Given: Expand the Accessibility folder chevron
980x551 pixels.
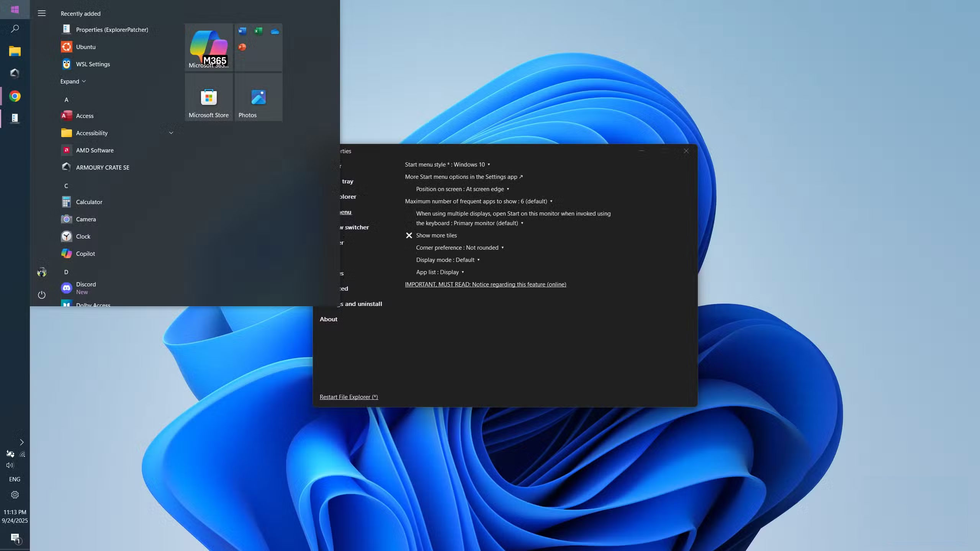Looking at the screenshot, I should 171,133.
